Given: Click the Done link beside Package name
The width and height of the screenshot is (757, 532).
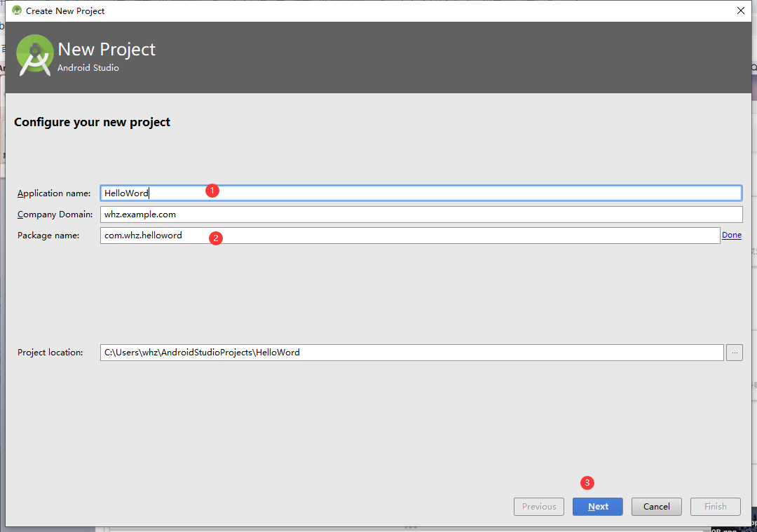Looking at the screenshot, I should [x=731, y=235].
